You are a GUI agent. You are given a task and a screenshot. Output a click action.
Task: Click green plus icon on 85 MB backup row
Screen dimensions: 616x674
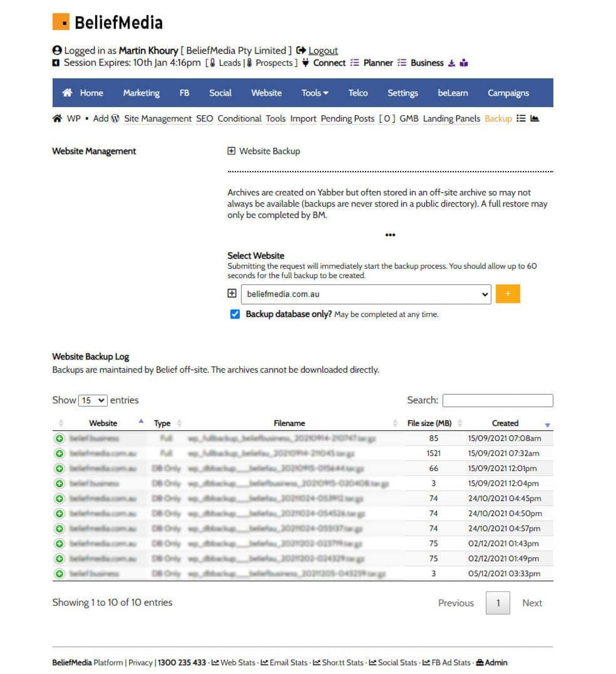click(60, 438)
